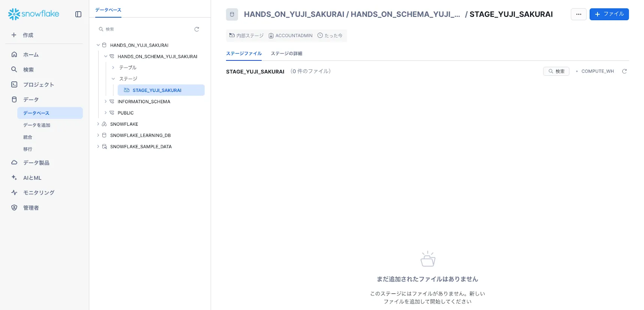
Task: Click the まだ追加されたファイルはありません message
Action: pyautogui.click(x=427, y=279)
